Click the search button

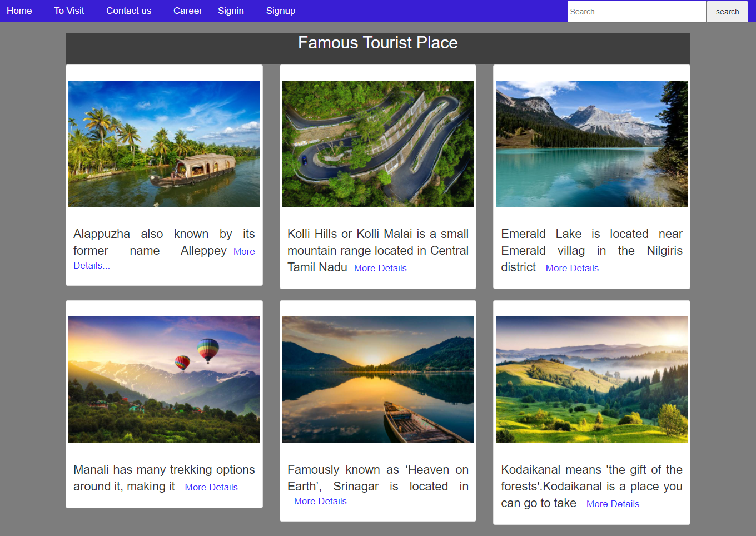coord(727,12)
